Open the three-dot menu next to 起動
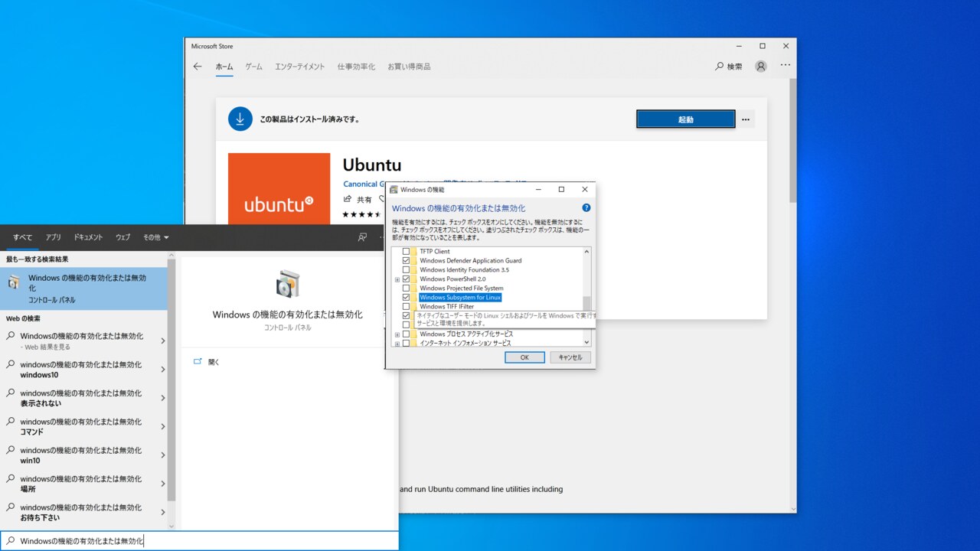980x551 pixels. [745, 119]
